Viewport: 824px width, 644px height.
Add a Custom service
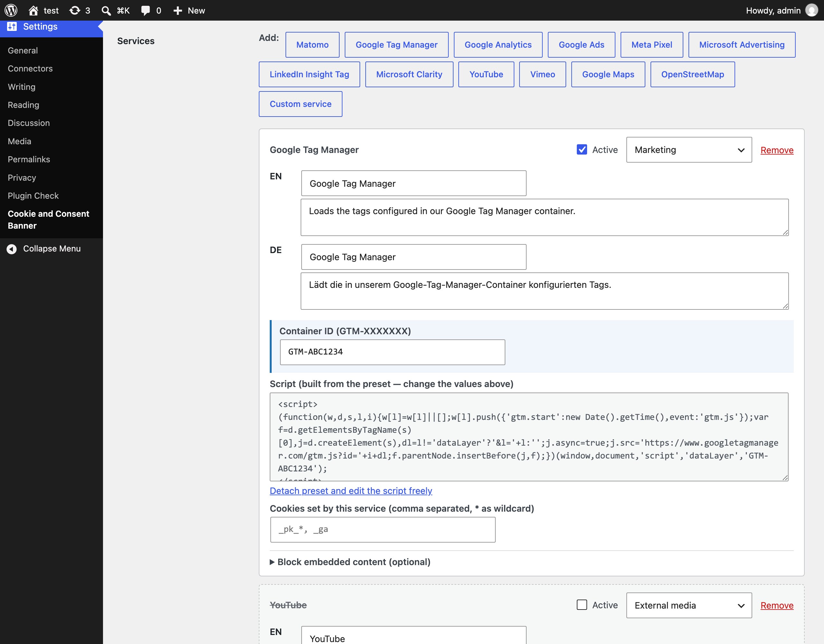tap(300, 104)
